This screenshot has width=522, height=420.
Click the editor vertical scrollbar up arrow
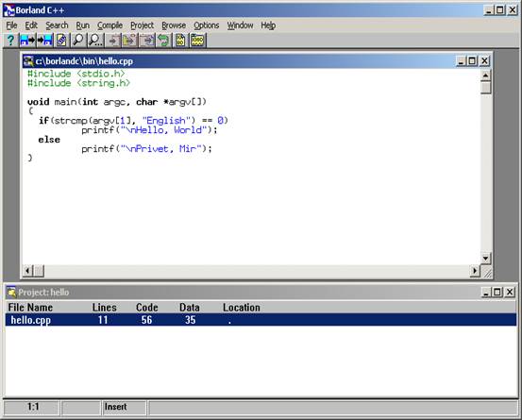pos(486,76)
